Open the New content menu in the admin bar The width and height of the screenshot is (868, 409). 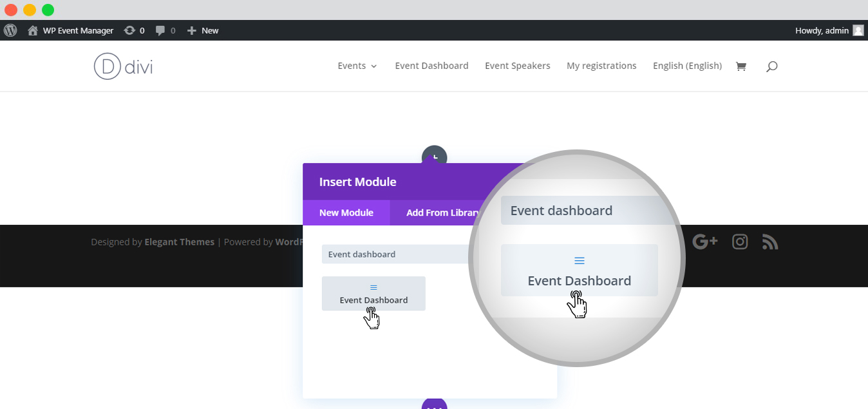click(x=203, y=30)
